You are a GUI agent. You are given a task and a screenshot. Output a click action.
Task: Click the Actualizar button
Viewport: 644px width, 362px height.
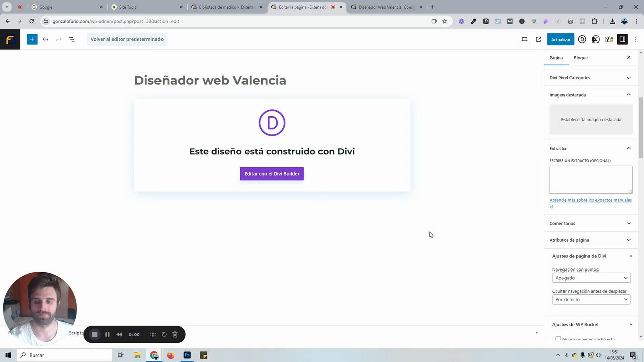[x=560, y=39]
